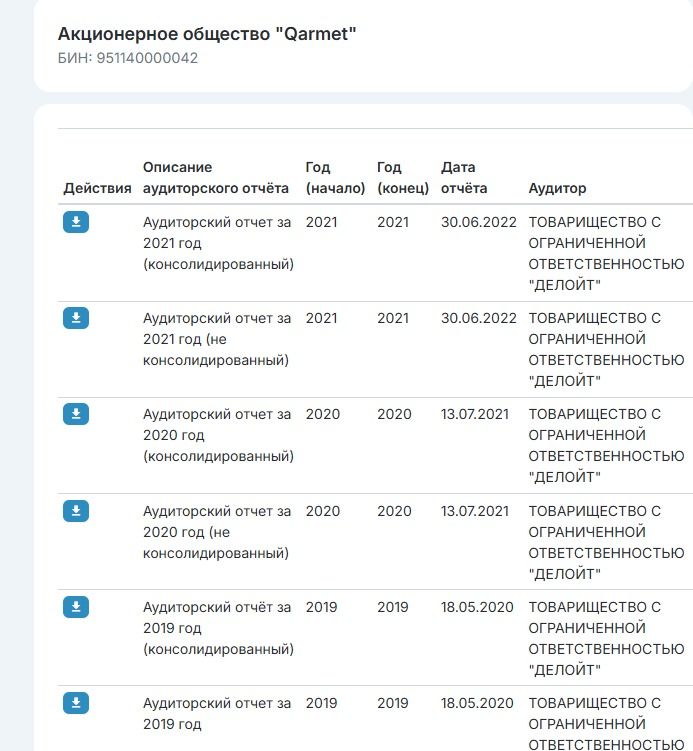Download the 2021 consolidated audit report
Image resolution: width=693 pixels, height=751 pixels.
click(76, 222)
